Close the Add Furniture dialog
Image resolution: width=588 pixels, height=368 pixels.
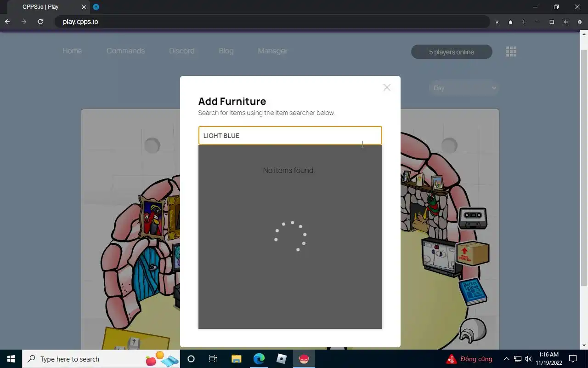pyautogui.click(x=387, y=87)
